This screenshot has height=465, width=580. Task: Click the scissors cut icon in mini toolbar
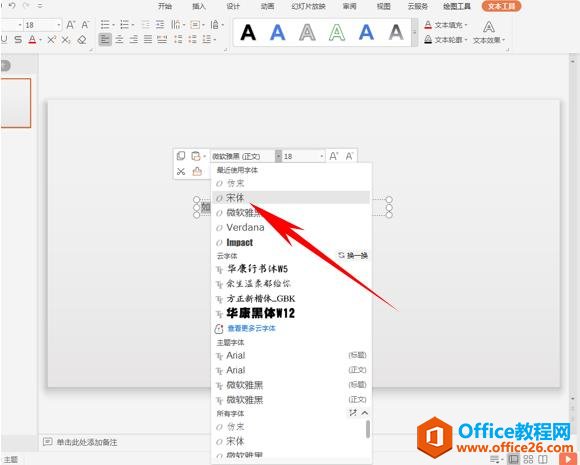(181, 171)
